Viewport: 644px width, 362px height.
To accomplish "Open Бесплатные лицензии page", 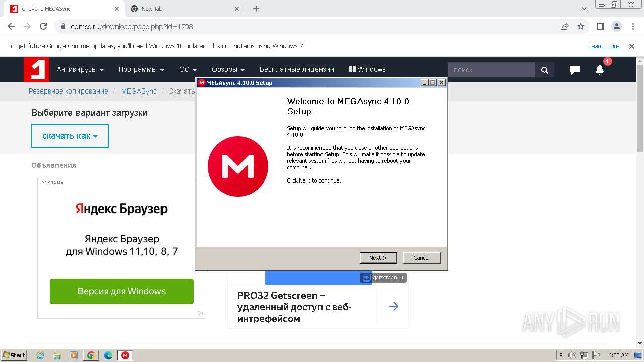I will [x=297, y=69].
